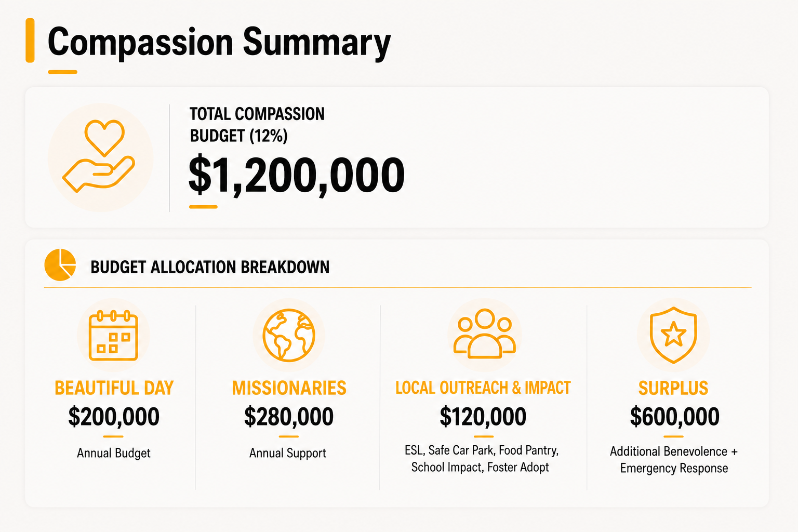Click the Additional Benevolence + Emergency Response text
The height and width of the screenshot is (532, 798).
click(x=674, y=460)
